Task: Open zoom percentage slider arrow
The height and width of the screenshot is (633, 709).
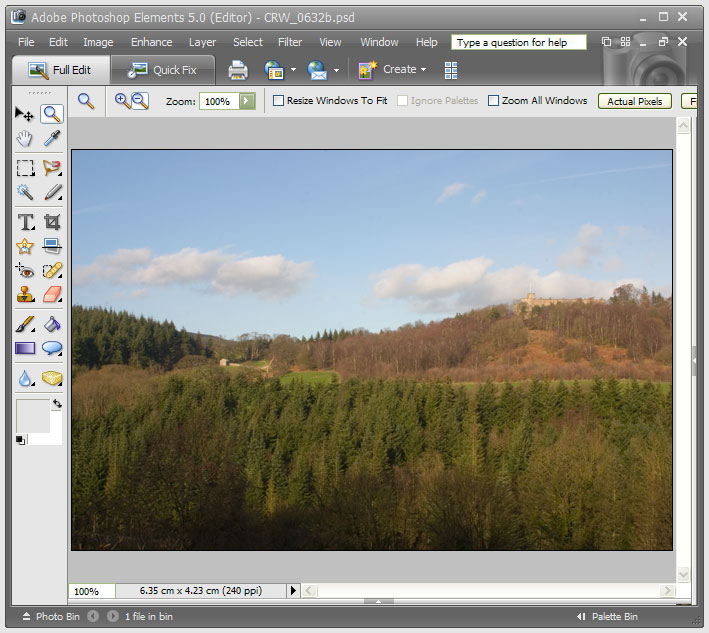Action: point(247,101)
